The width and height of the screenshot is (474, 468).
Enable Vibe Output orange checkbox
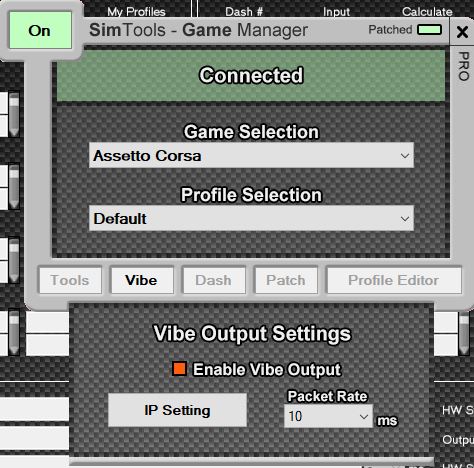pyautogui.click(x=179, y=369)
